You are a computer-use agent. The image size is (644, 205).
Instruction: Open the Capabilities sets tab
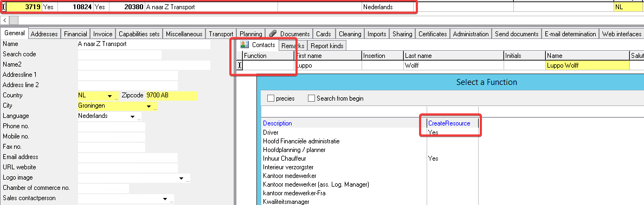pyautogui.click(x=139, y=34)
